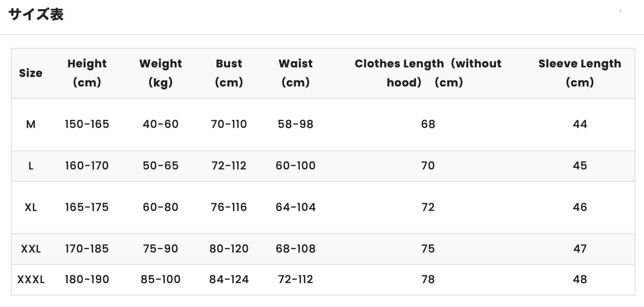Click the Bust (cm) column header
Image resolution: width=644 pixels, height=307 pixels.
pyautogui.click(x=229, y=73)
